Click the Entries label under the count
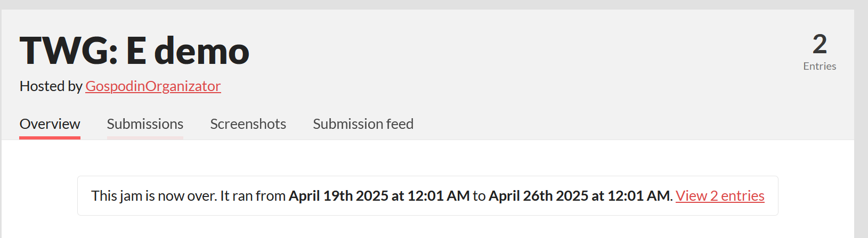868x238 pixels. [820, 67]
